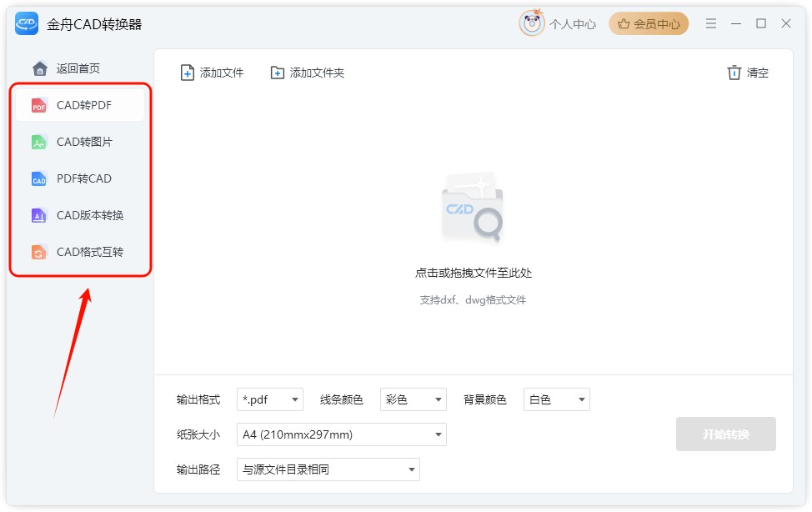The width and height of the screenshot is (812, 512).
Task: Open the 会员中心 membership button
Action: click(649, 23)
